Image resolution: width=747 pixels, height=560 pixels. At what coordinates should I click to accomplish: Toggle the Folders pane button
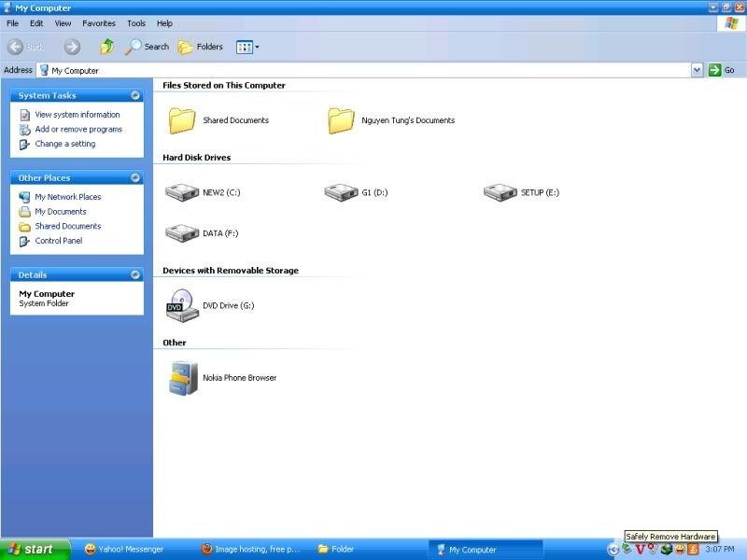[200, 47]
